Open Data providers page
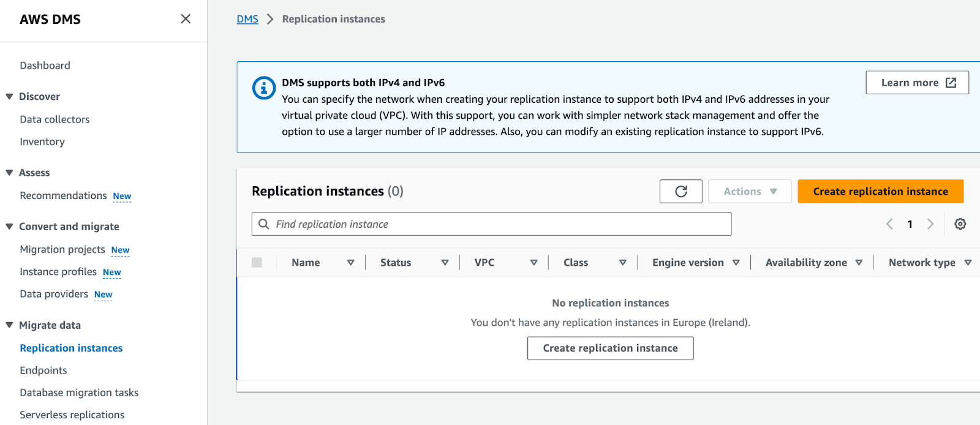This screenshot has height=425, width=980. tap(54, 294)
